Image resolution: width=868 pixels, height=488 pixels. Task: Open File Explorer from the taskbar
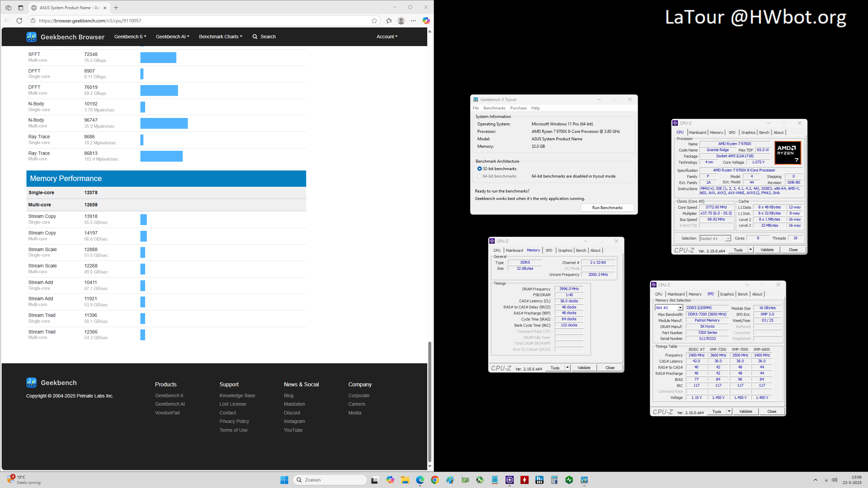pos(405,480)
